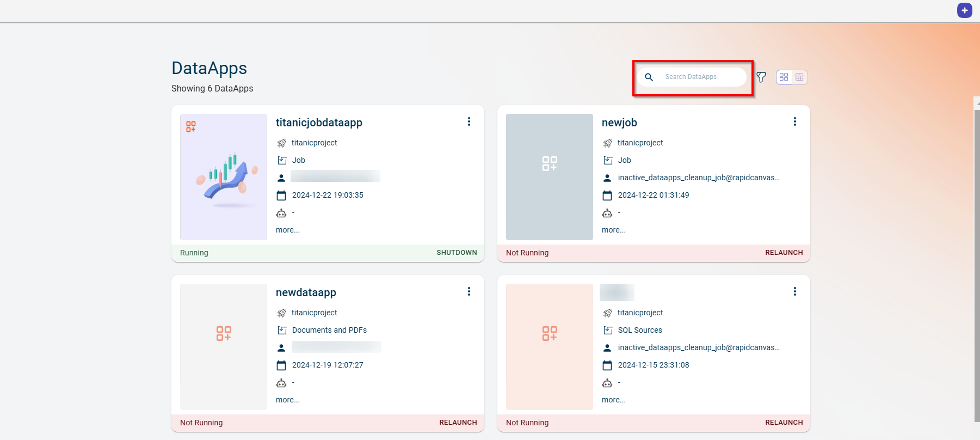Open titanicjobdataapp three-dot options menu
The width and height of the screenshot is (980, 440).
(469, 122)
